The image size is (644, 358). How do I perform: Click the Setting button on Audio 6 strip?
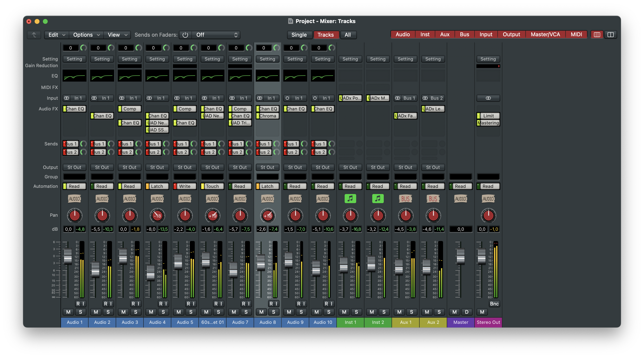click(212, 59)
